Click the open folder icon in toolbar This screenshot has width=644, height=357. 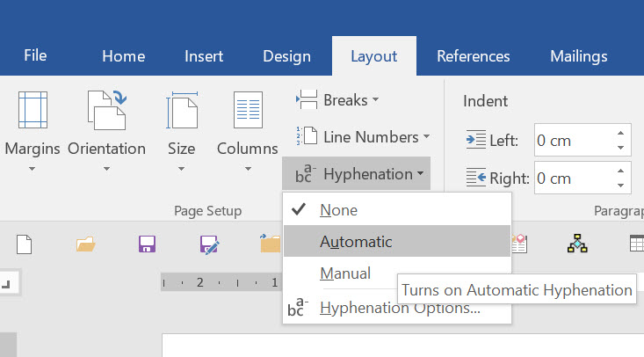(85, 244)
